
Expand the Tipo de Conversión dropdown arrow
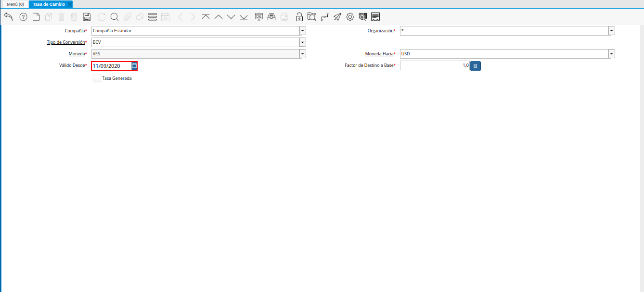[303, 42]
